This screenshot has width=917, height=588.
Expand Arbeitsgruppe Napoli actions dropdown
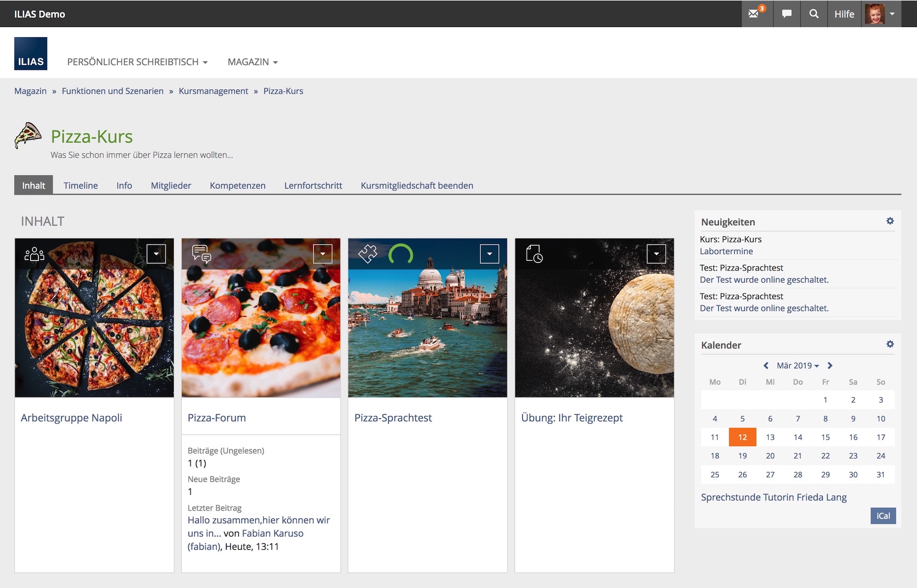pyautogui.click(x=156, y=254)
